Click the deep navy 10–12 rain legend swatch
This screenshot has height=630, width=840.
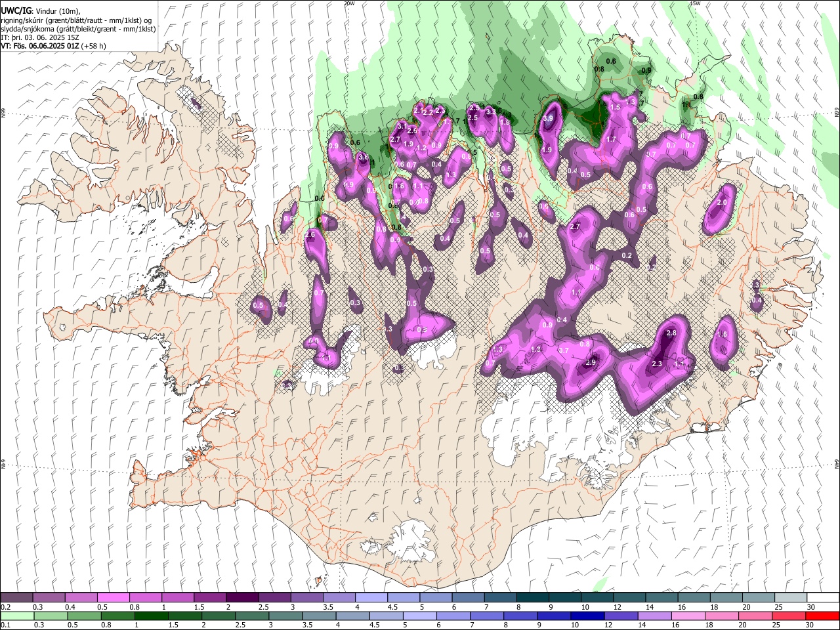588,616
